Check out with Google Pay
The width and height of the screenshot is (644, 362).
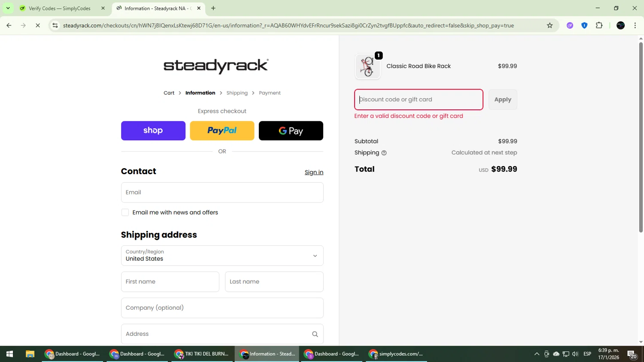point(291,130)
